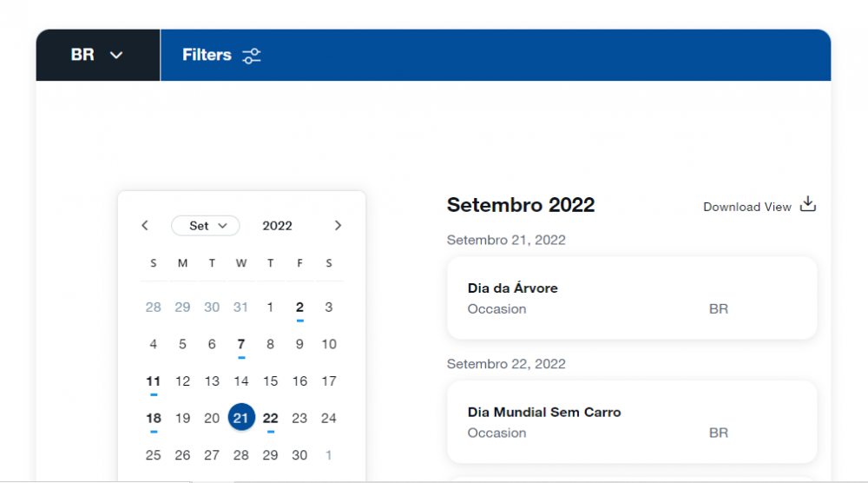The width and height of the screenshot is (868, 483).
Task: Select September 7 on the calendar
Action: [x=241, y=344]
